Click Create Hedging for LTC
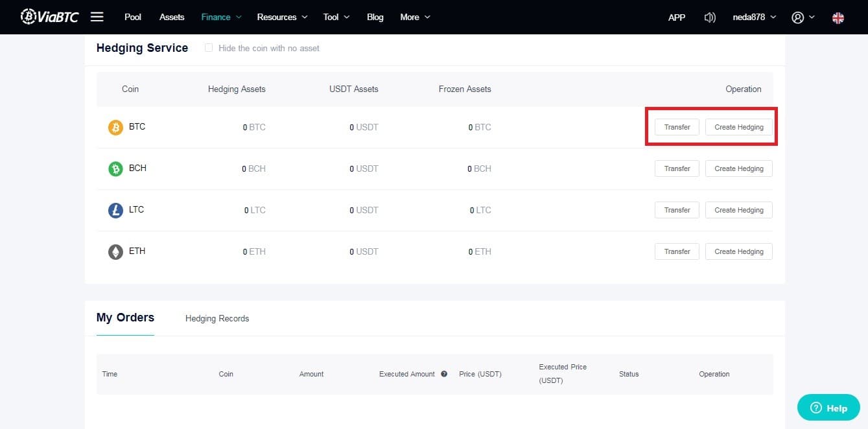This screenshot has height=429, width=868. (739, 210)
